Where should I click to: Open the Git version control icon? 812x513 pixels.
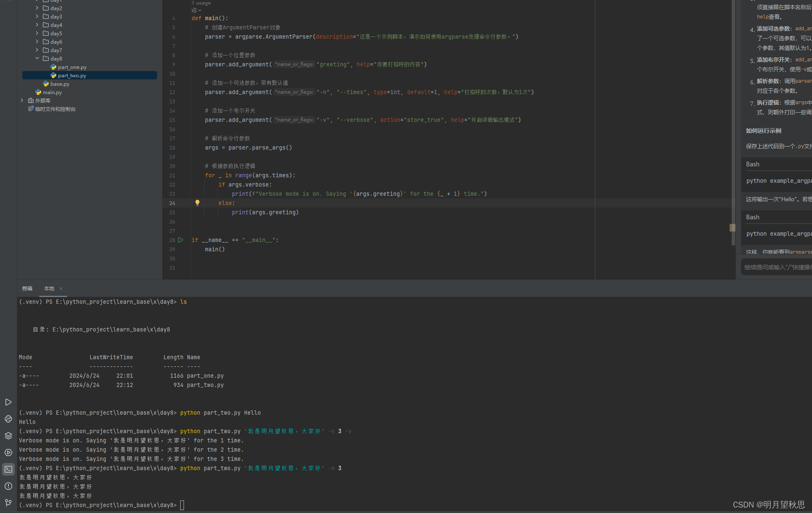point(8,502)
